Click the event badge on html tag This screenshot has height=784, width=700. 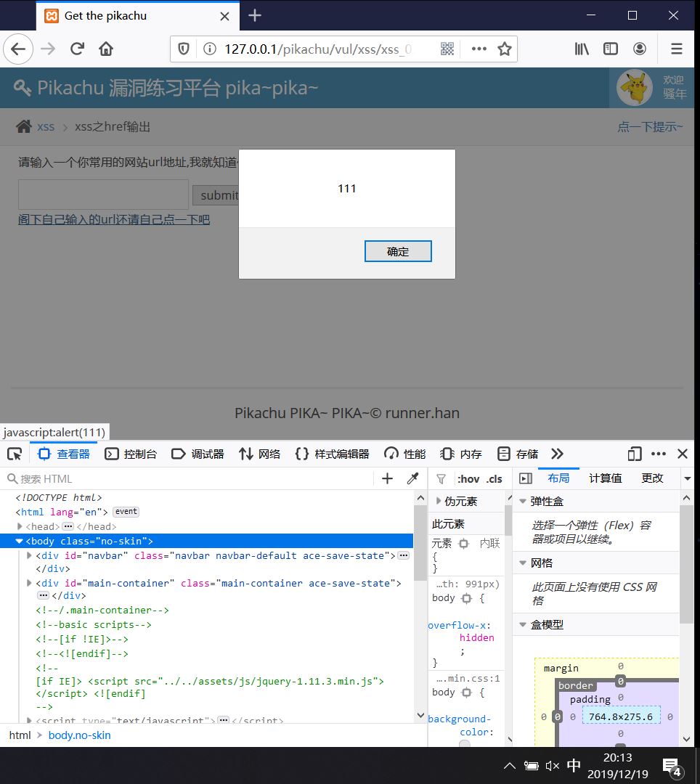coord(126,512)
